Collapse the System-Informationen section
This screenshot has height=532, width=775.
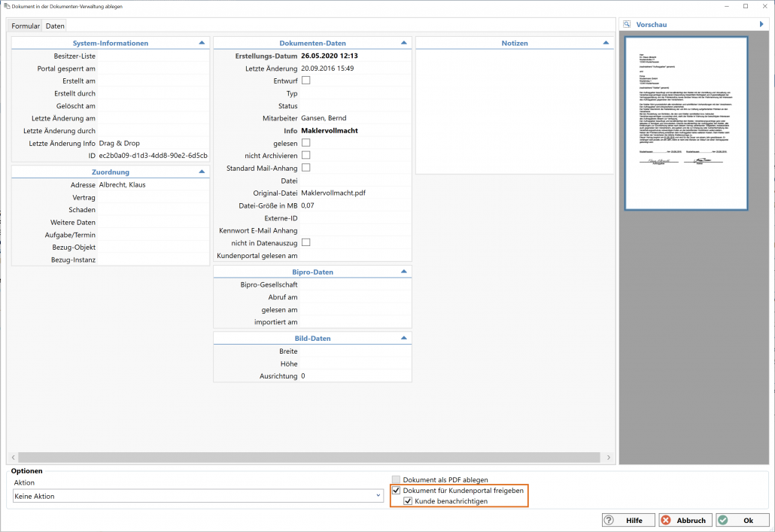(x=202, y=44)
